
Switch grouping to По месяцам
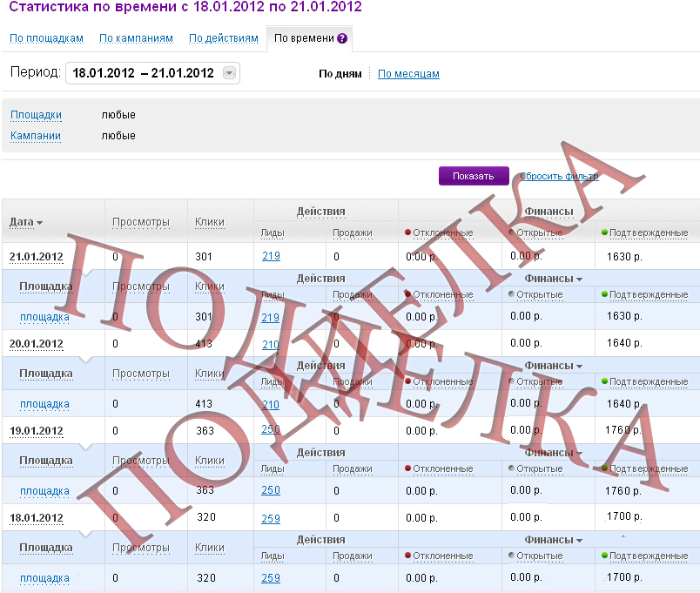(408, 74)
